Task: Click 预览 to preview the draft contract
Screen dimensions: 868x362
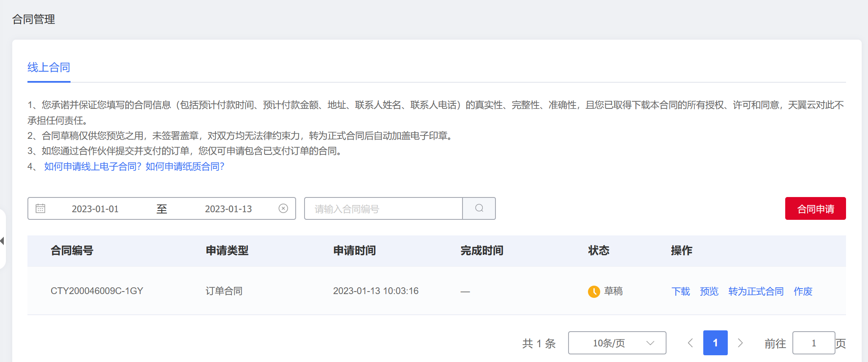Action: click(709, 292)
